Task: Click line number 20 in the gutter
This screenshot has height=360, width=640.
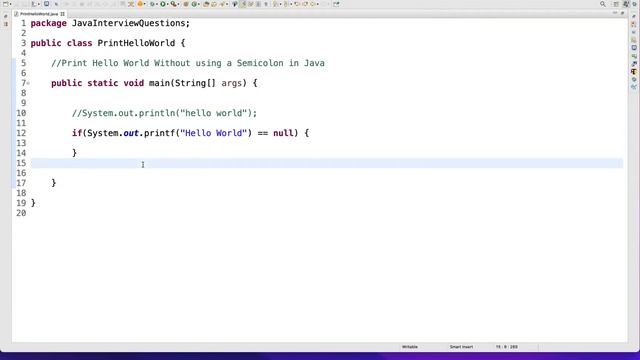Action: coord(21,213)
